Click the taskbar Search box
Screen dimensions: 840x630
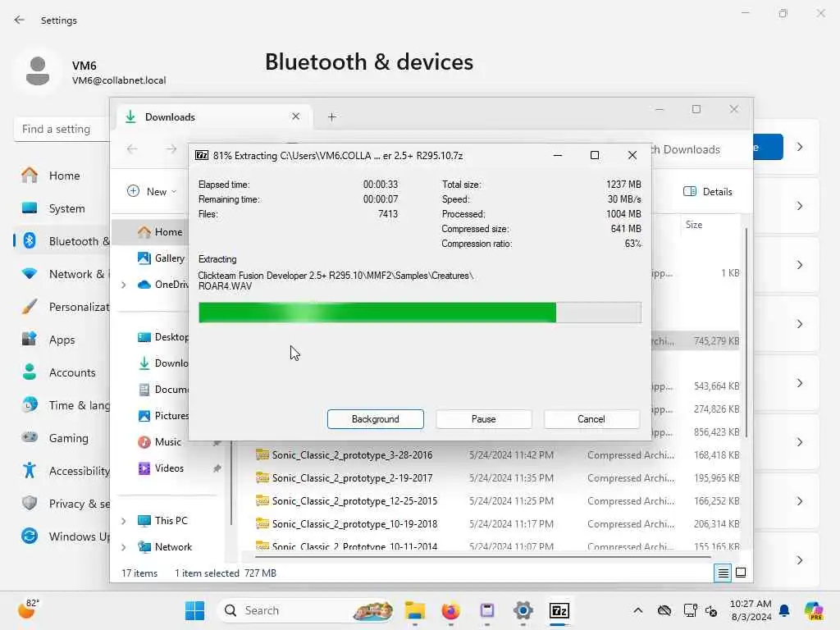point(307,610)
